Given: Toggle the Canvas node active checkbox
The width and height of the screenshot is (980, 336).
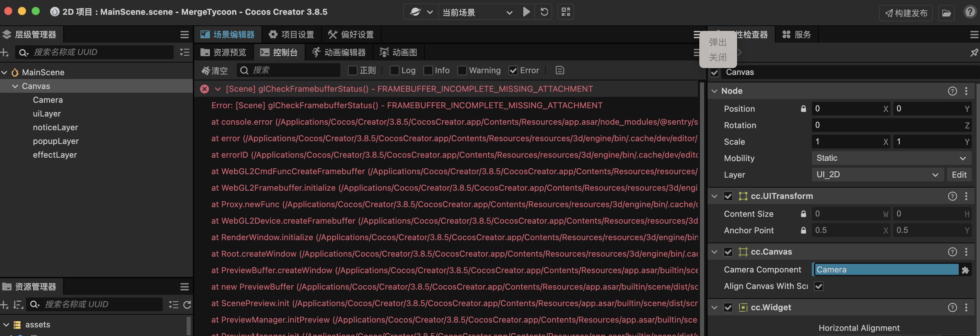Looking at the screenshot, I should coord(714,72).
